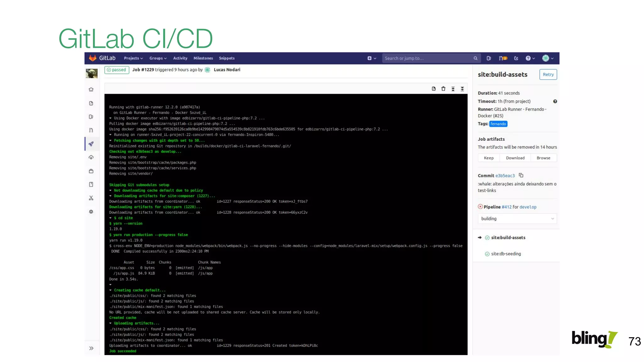Screen dimensions: 644x362
Task: Open Pipeline #412 link
Action: point(506,207)
